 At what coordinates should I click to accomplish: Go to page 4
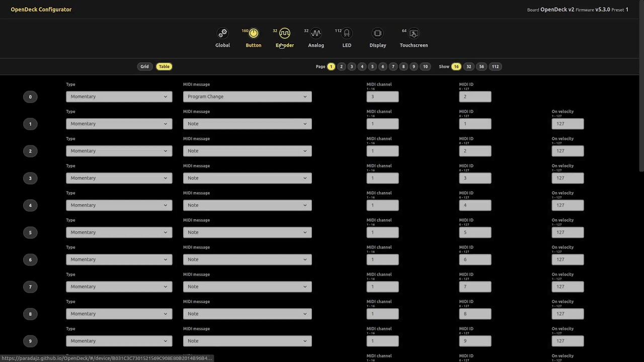(x=362, y=66)
